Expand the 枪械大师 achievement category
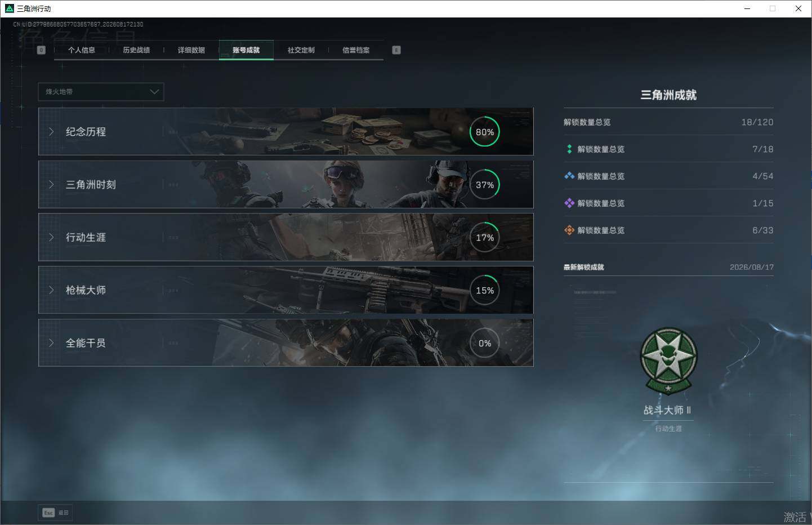 (285, 290)
